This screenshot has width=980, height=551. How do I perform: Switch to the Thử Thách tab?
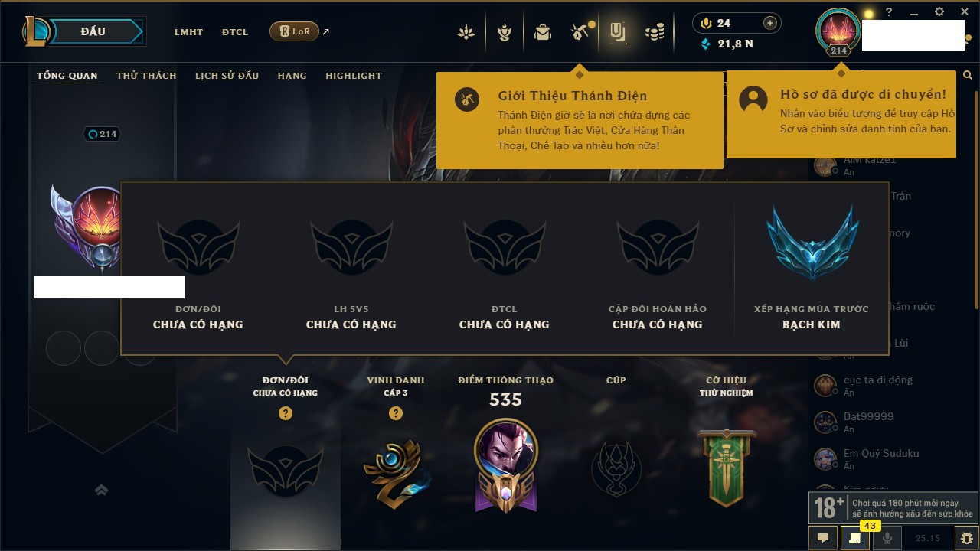tap(146, 76)
